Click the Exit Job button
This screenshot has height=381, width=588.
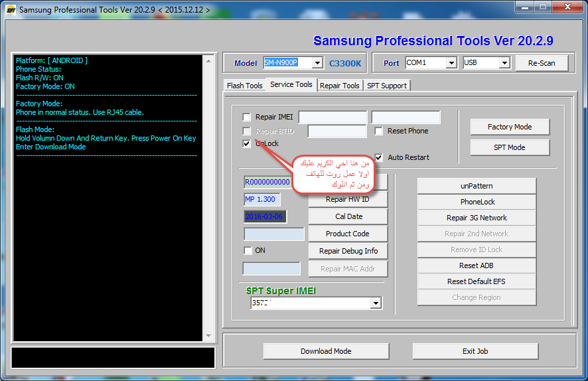click(475, 351)
